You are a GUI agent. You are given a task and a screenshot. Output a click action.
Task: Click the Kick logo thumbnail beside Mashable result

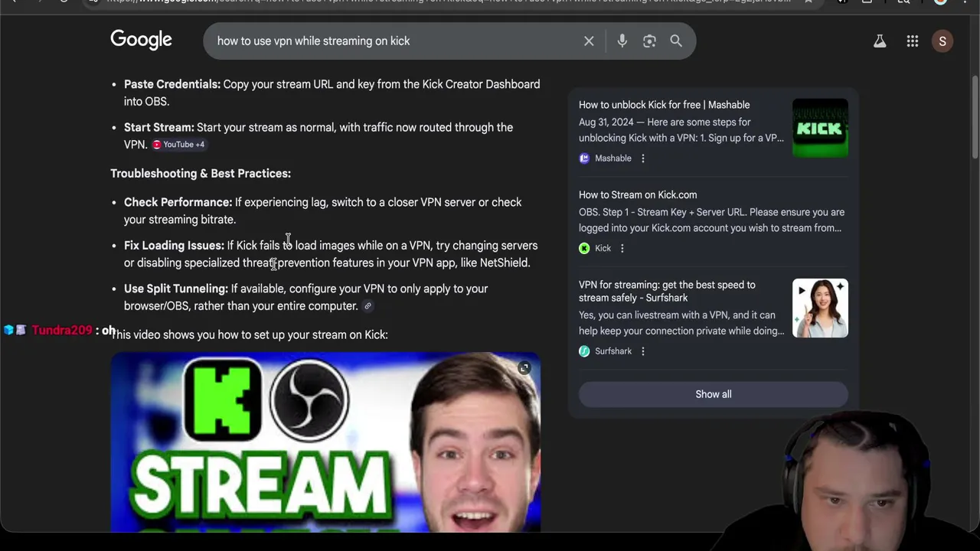click(x=820, y=128)
